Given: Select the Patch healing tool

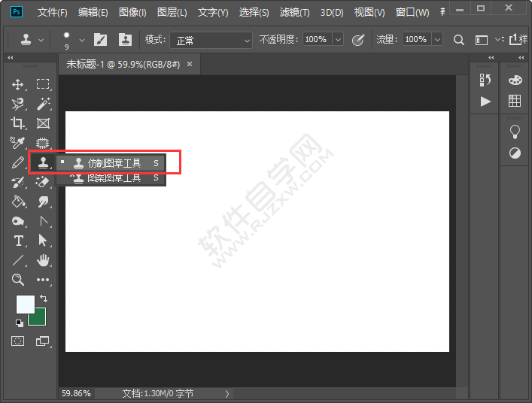Looking at the screenshot, I should [x=43, y=143].
